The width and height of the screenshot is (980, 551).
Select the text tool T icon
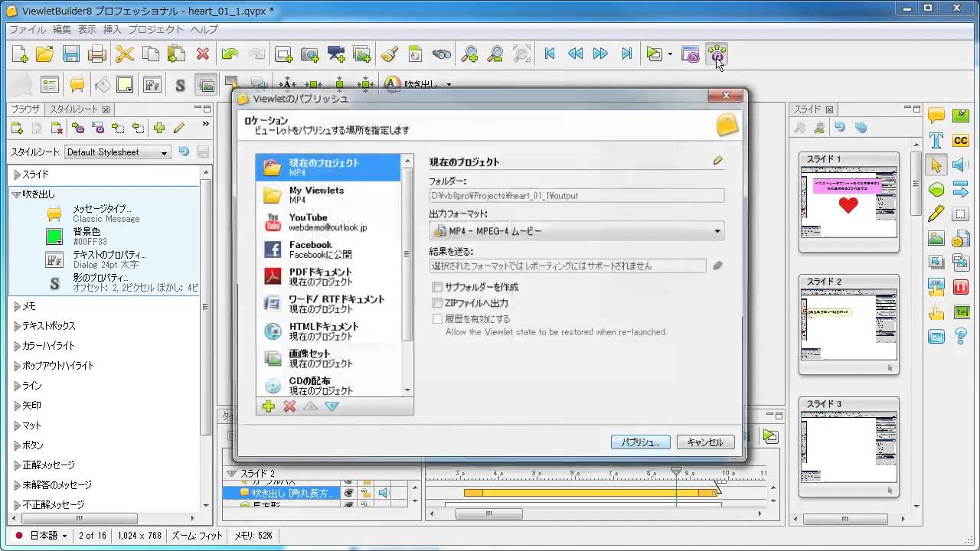click(x=936, y=141)
